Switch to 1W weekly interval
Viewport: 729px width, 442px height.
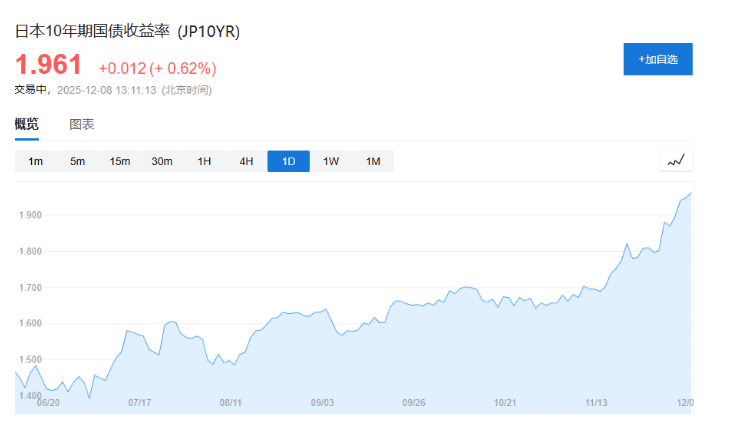point(331,161)
